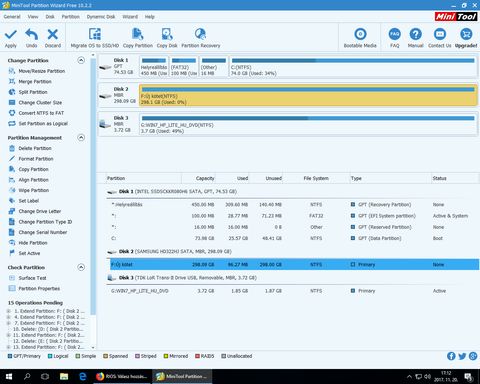The width and height of the screenshot is (480, 384).
Task: Sort by the Status column header
Action: point(455,178)
